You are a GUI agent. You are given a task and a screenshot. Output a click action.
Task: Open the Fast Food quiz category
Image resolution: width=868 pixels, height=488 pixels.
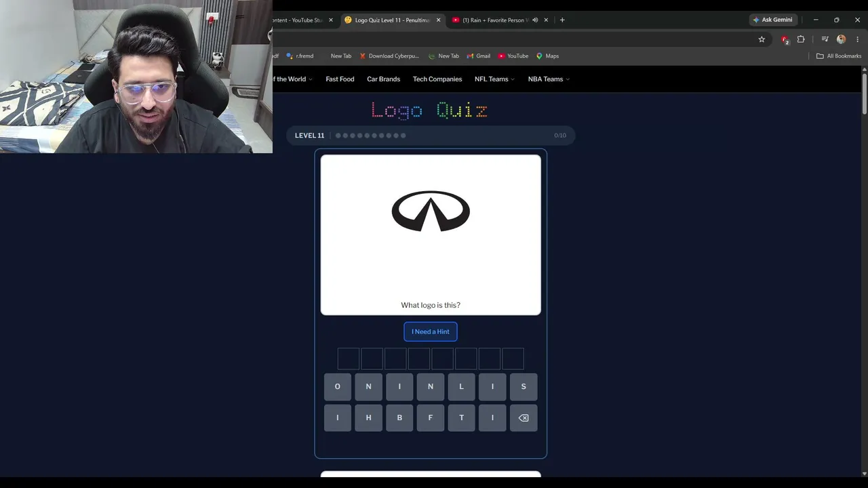[340, 79]
